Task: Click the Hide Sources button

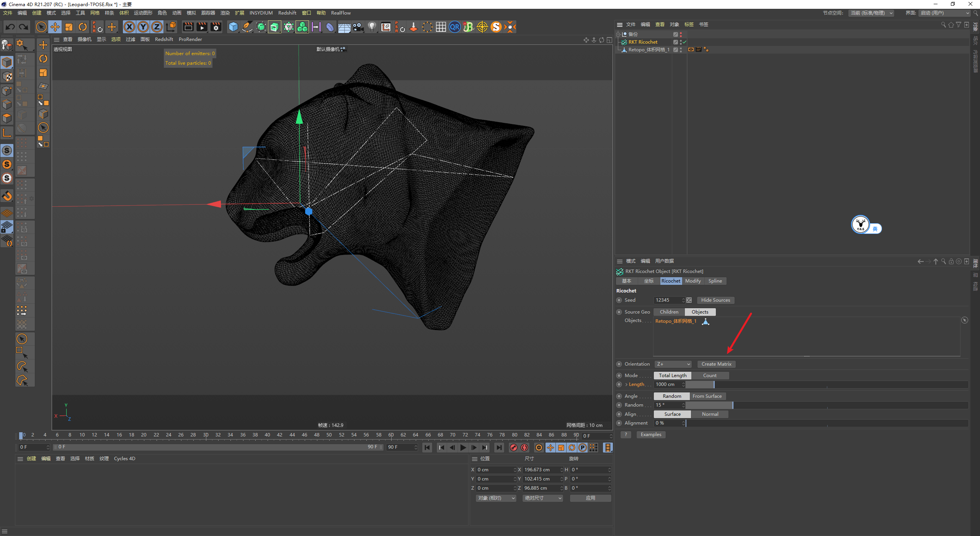Action: 715,300
